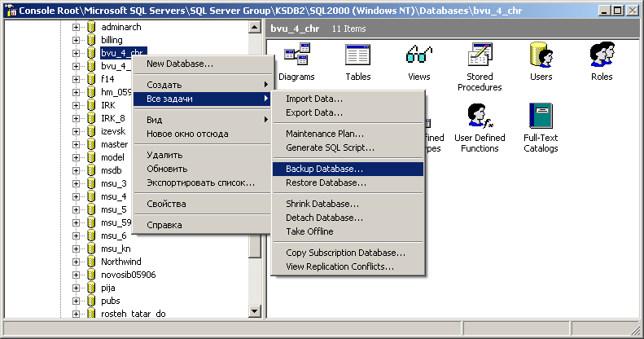Select the msu_kn database in tree
Viewport: 644px width, 339px height.
pos(116,249)
